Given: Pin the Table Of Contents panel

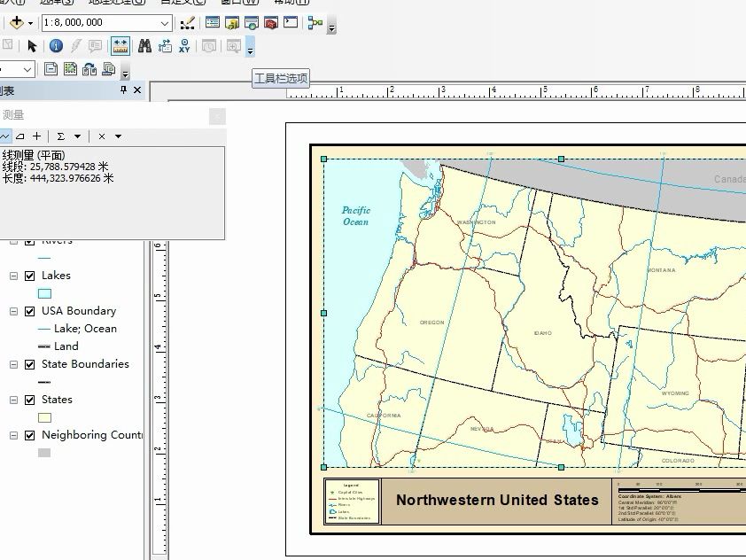Looking at the screenshot, I should click(124, 89).
